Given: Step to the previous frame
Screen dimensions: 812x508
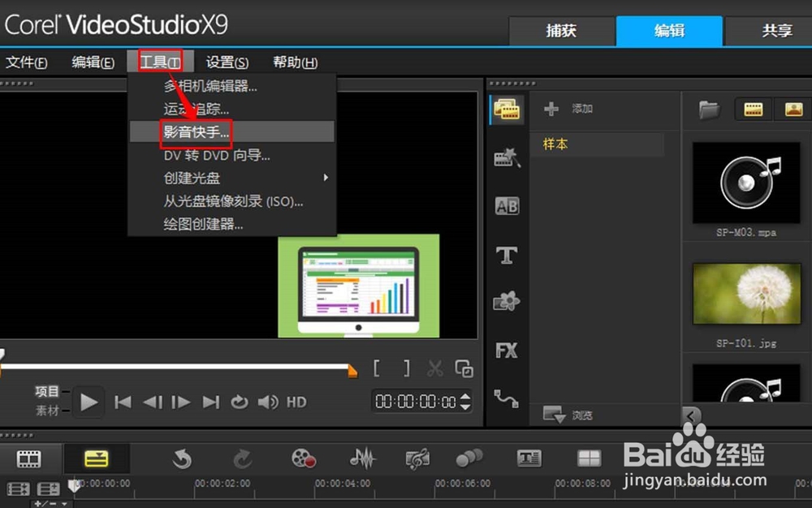Looking at the screenshot, I should pyautogui.click(x=153, y=402).
